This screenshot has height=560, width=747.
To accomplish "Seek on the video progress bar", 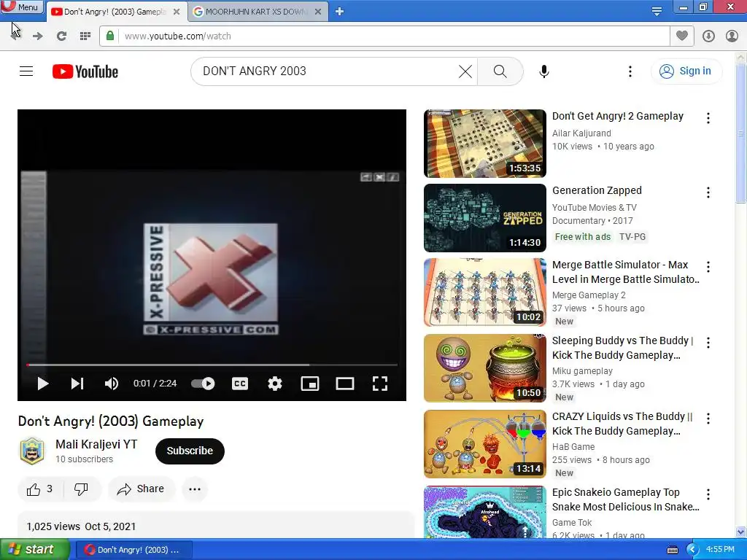I will [212, 365].
